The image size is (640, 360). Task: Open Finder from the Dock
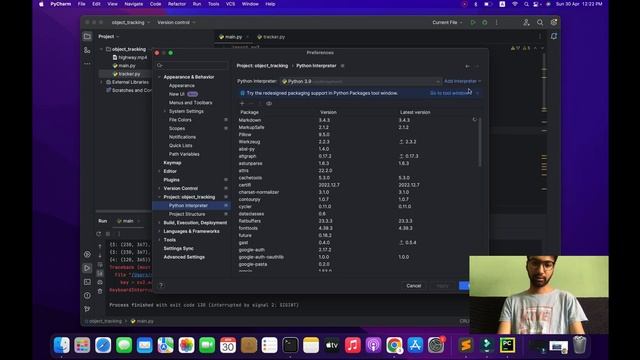tap(62, 345)
